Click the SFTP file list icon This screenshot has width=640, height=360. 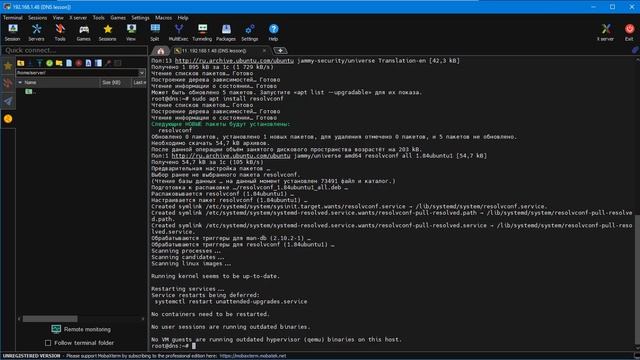coord(98,63)
